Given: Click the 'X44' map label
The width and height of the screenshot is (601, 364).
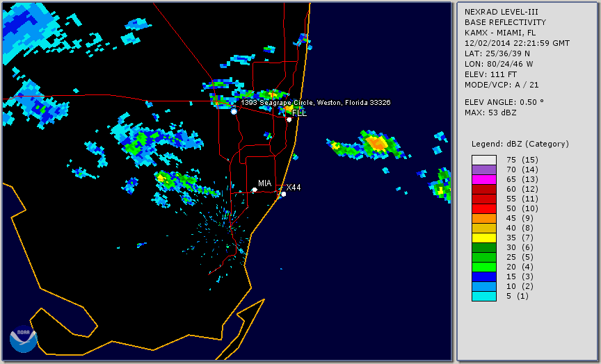Looking at the screenshot, I should click(294, 187).
